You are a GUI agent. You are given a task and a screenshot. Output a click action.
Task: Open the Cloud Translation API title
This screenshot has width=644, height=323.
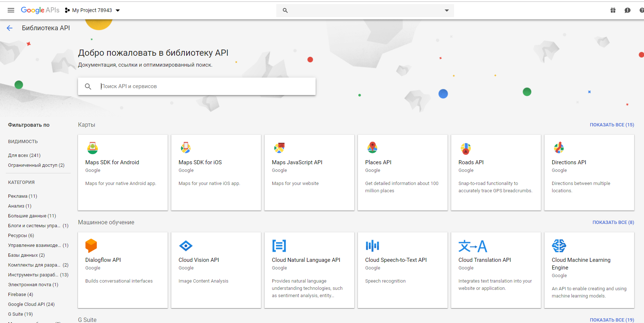(485, 260)
